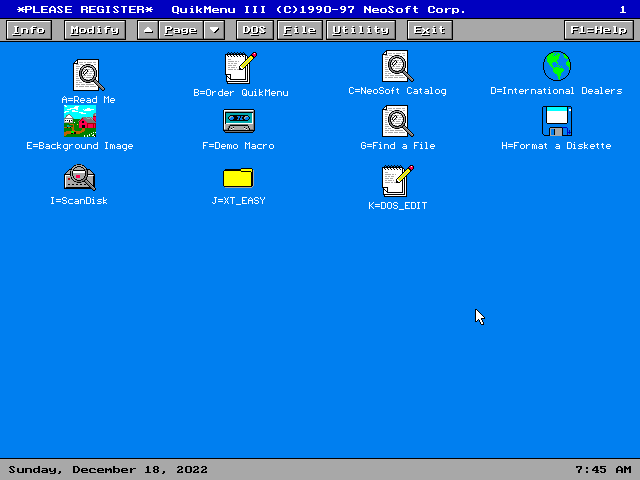Click the International Dealers globe icon
The width and height of the screenshot is (640, 480).
click(557, 66)
